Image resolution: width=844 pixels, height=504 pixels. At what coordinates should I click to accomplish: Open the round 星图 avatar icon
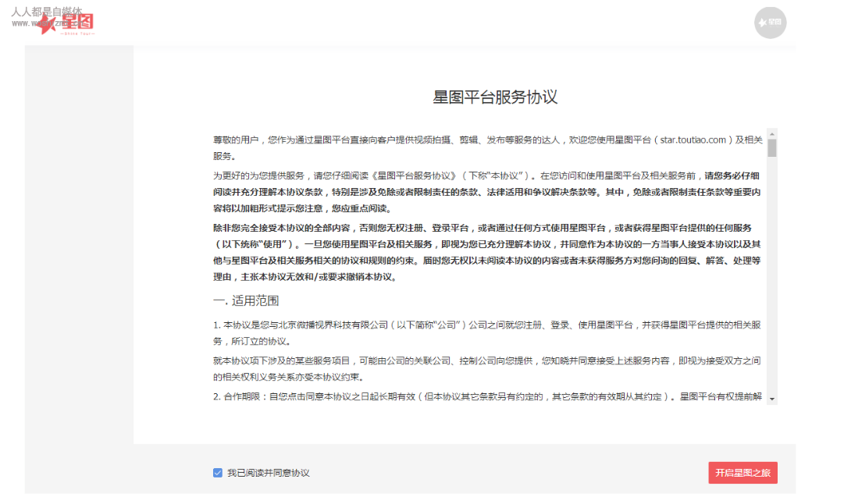pyautogui.click(x=770, y=23)
